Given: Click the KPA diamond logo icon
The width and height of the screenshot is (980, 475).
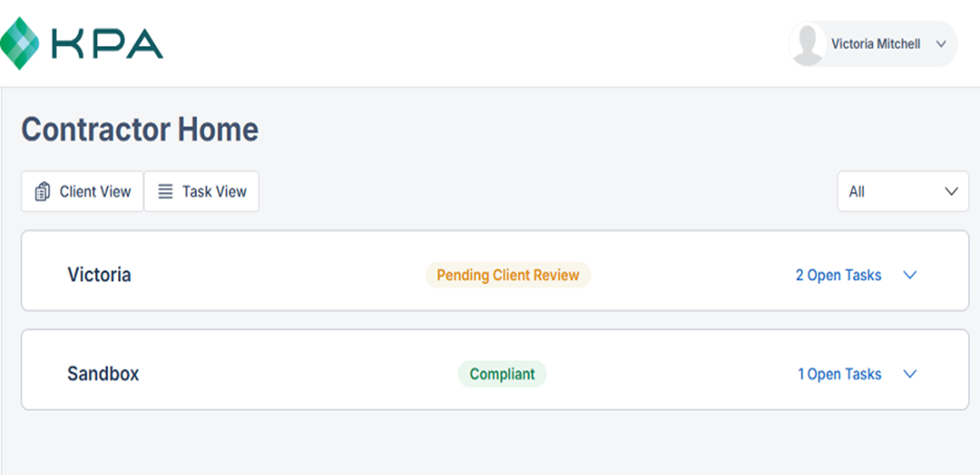Looking at the screenshot, I should 20,43.
